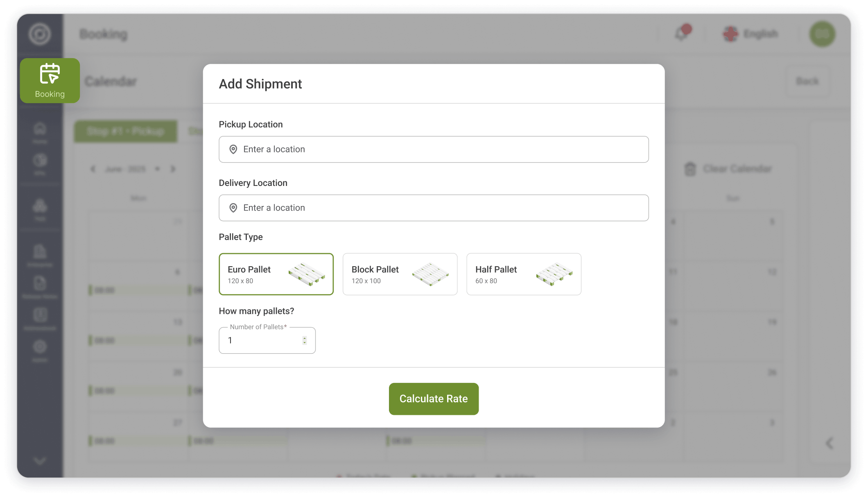868x498 pixels.
Task: Click the Booking calendar icon in sidebar
Action: (x=50, y=74)
